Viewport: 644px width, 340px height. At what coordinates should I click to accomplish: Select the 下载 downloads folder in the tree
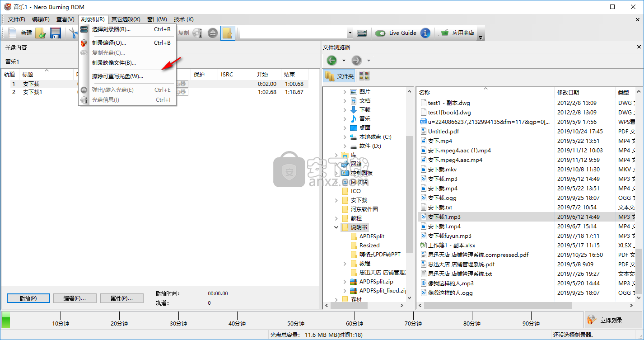coord(360,109)
